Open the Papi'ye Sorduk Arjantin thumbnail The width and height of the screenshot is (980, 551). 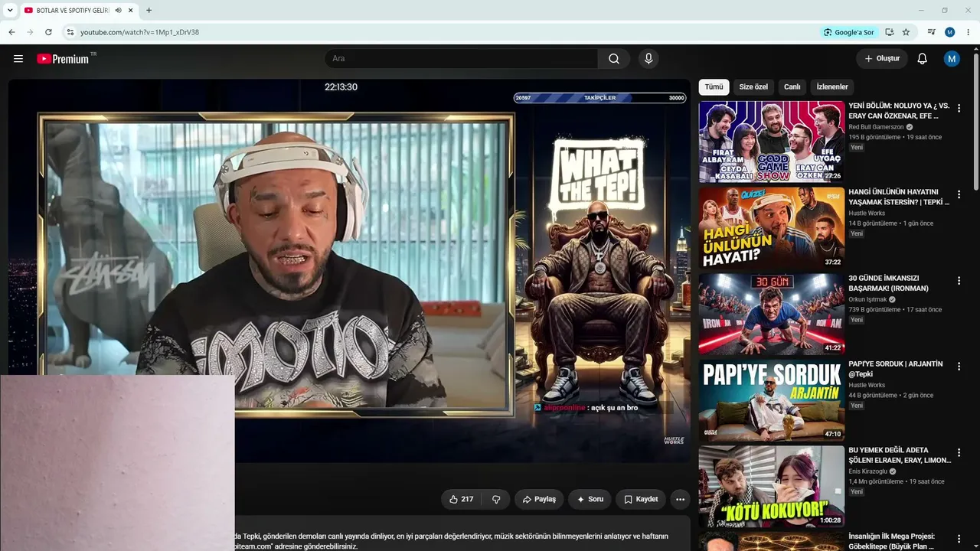coord(772,400)
